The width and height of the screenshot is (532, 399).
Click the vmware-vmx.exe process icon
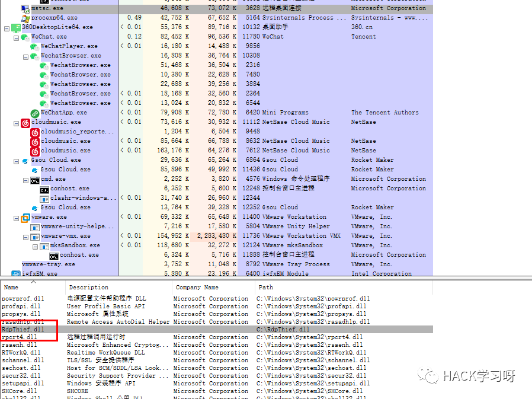tap(35, 237)
